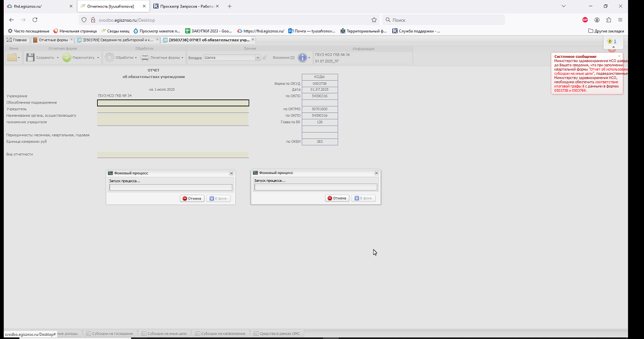This screenshot has width=644, height=339.
Task: Click browser back arrow
Action: point(11,20)
